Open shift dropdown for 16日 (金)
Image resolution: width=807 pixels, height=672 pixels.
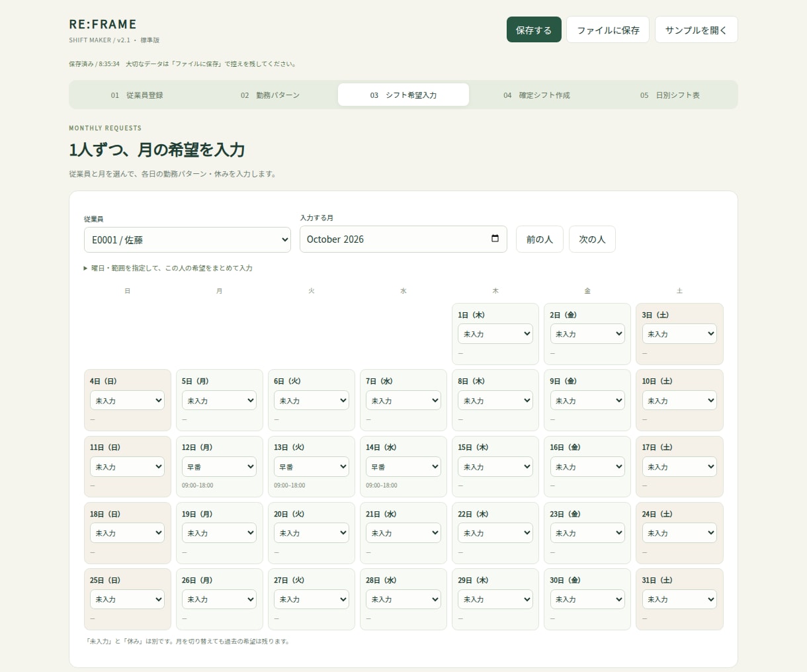point(587,467)
